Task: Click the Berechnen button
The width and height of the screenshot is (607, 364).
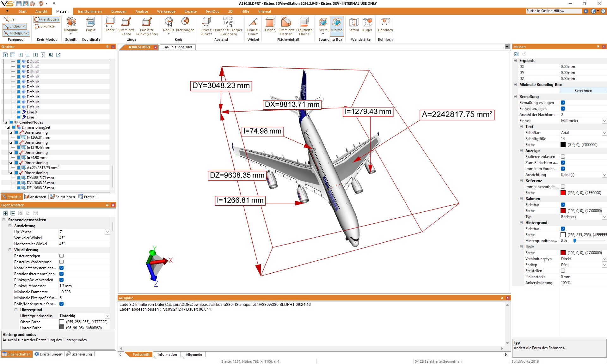Action: point(583,91)
